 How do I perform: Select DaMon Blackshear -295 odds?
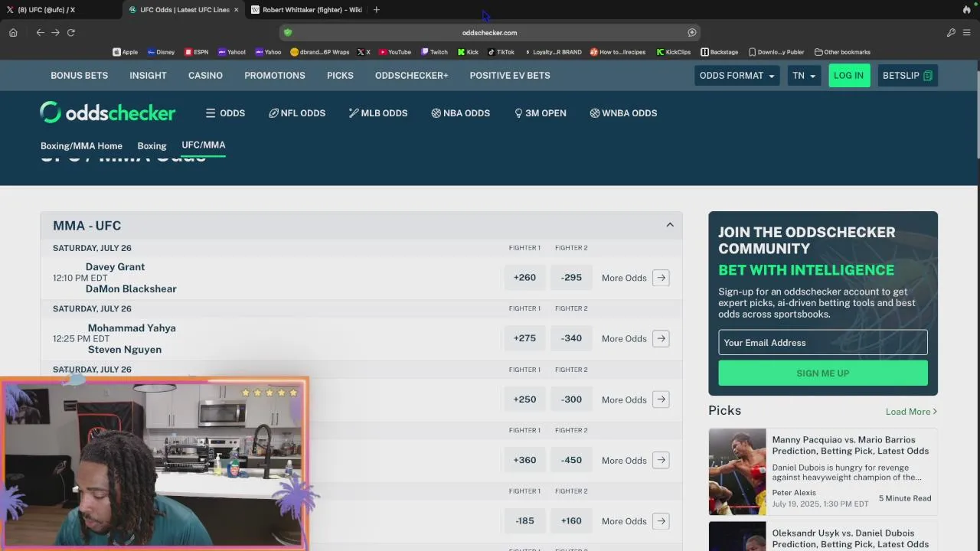(x=571, y=278)
